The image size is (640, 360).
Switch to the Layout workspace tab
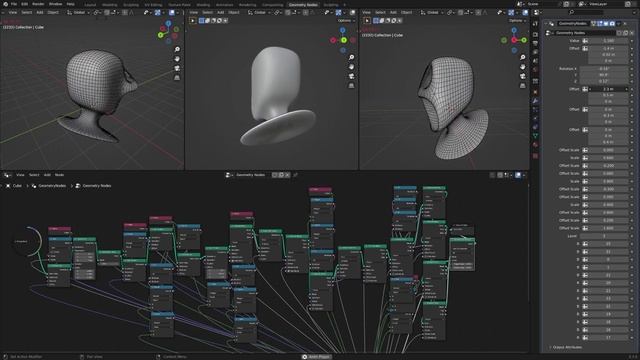(90, 5)
